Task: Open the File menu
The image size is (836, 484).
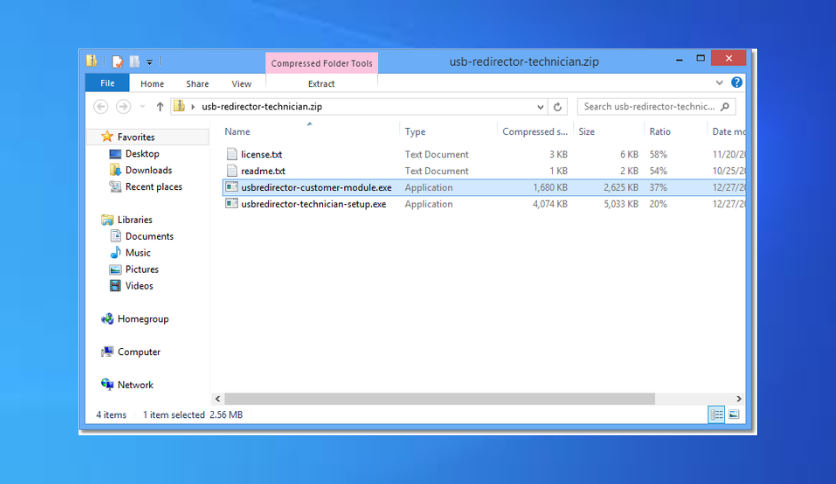Action: pyautogui.click(x=107, y=83)
